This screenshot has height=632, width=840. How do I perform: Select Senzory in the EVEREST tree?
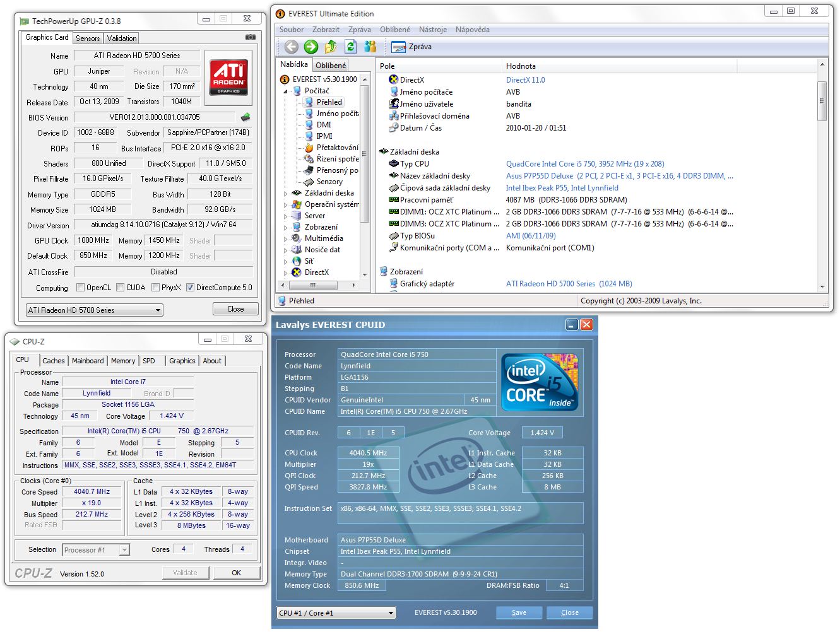point(329,182)
